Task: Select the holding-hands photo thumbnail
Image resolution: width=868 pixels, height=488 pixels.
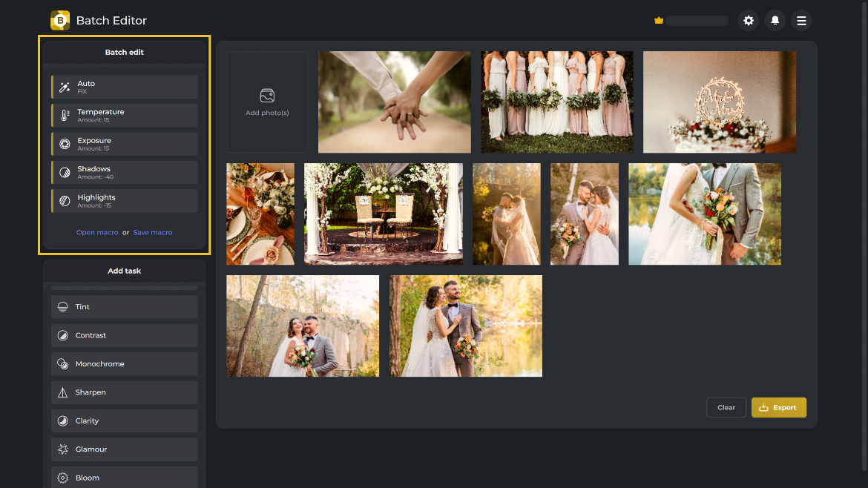Action: click(394, 102)
